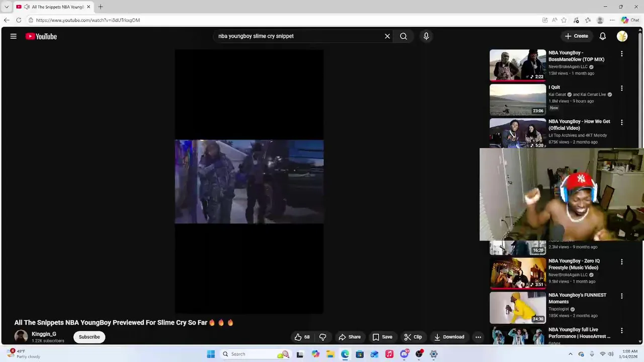The width and height of the screenshot is (644, 362).
Task: Open Kinggin_G channel name link
Action: [x=44, y=334]
